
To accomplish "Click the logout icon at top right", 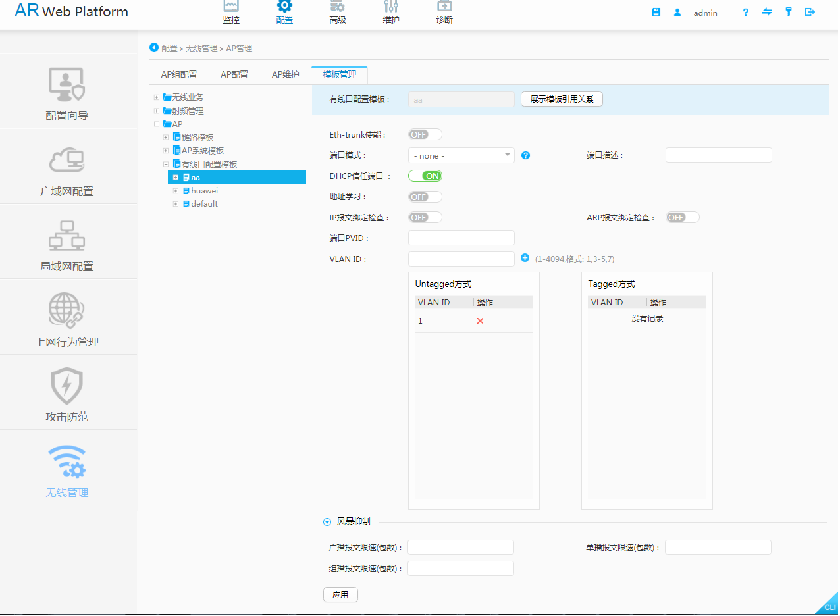I will pos(810,12).
